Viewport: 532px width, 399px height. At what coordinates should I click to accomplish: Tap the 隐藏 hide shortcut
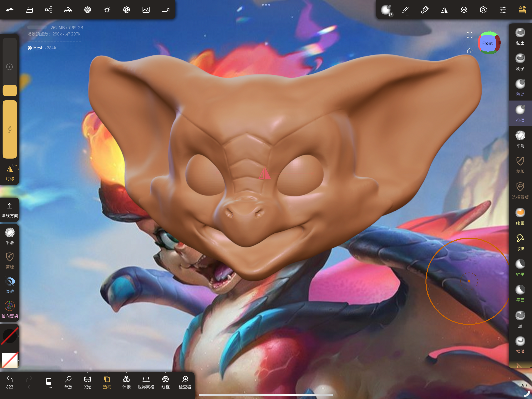click(x=10, y=285)
